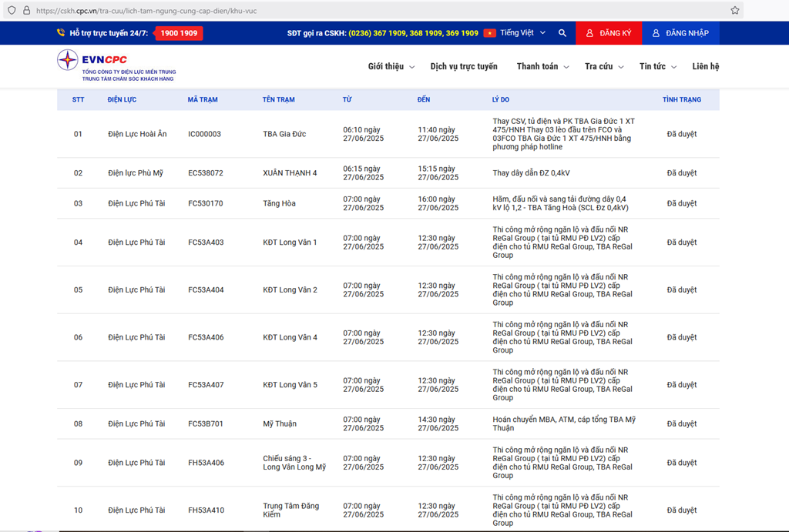Select station name KĐT Long Vân 1
Screen dimensions: 789x532
[x=290, y=243]
